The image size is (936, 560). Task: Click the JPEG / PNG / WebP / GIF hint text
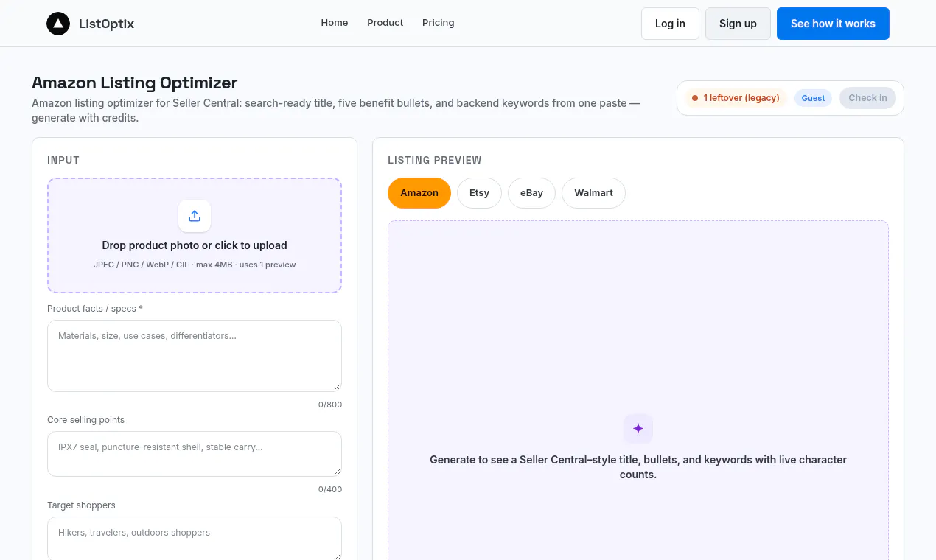pos(195,265)
